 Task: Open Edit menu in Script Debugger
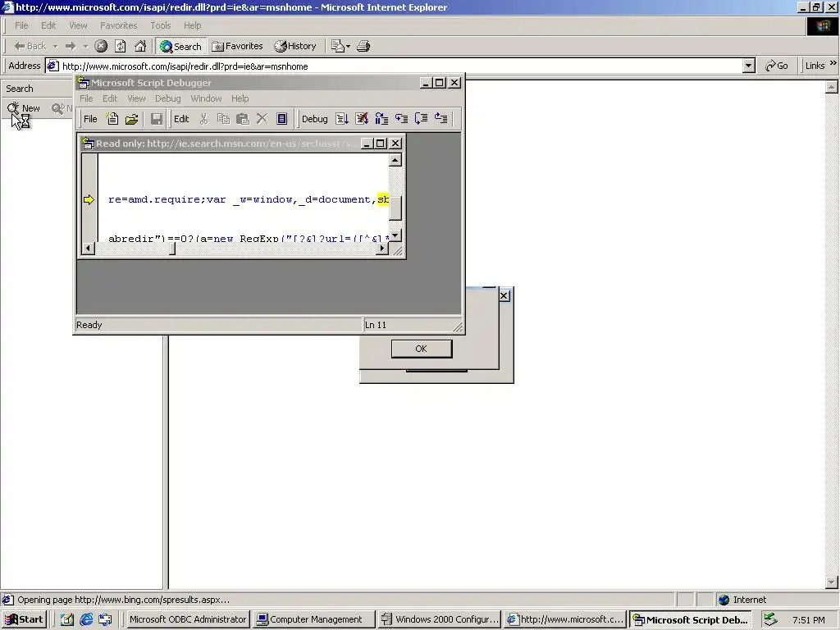[110, 98]
